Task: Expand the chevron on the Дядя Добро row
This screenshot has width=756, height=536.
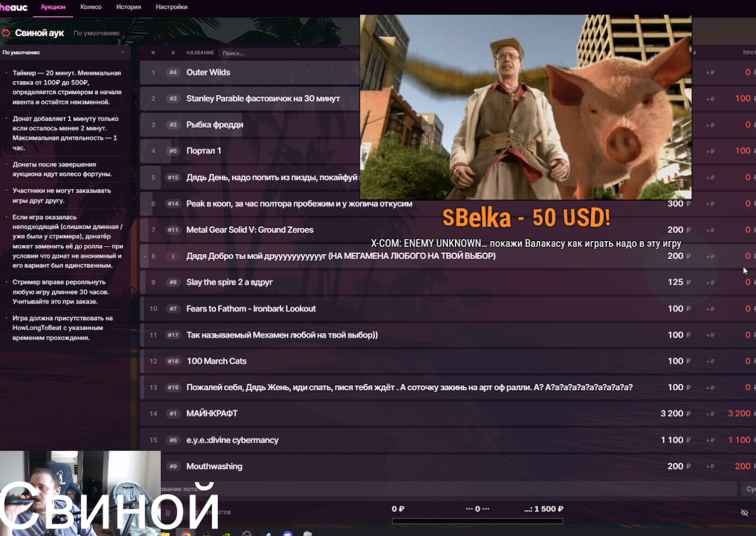Action: (x=145, y=256)
